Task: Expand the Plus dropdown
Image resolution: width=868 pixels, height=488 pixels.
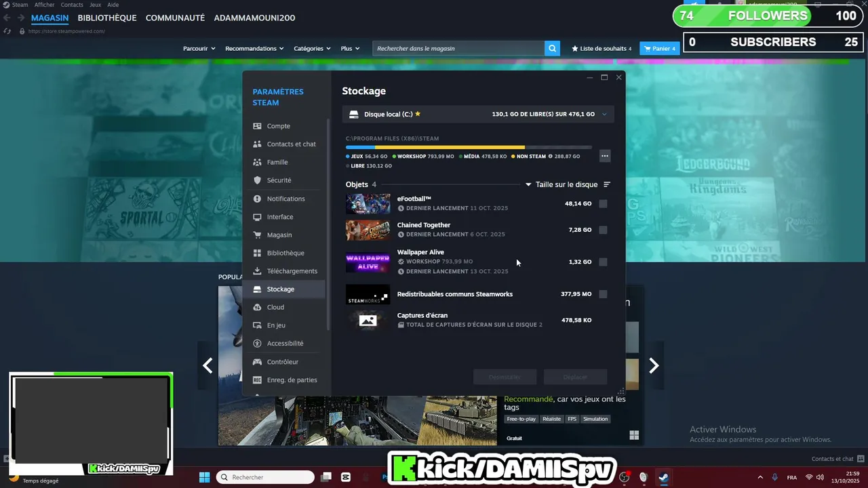Action: pyautogui.click(x=351, y=48)
